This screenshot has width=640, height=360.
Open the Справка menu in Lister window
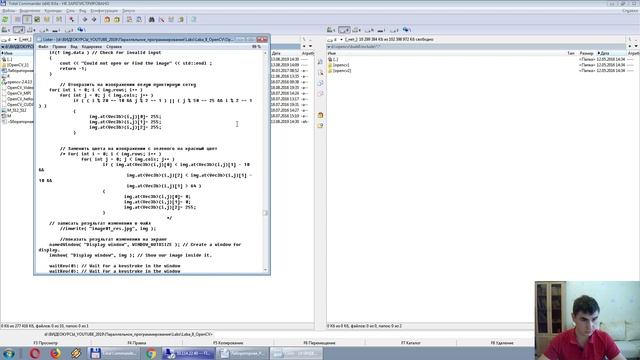coord(114,47)
